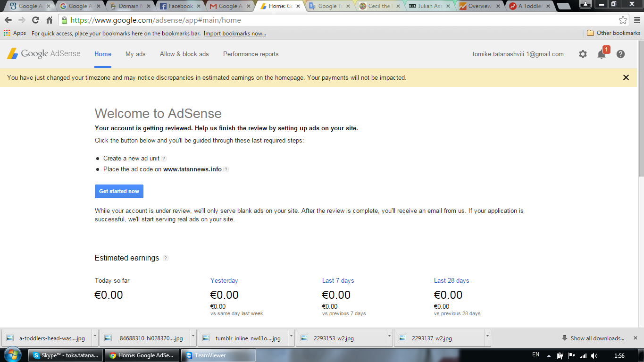Open the volume control in the system tray
Viewport: 644px width, 362px height.
[x=594, y=355]
